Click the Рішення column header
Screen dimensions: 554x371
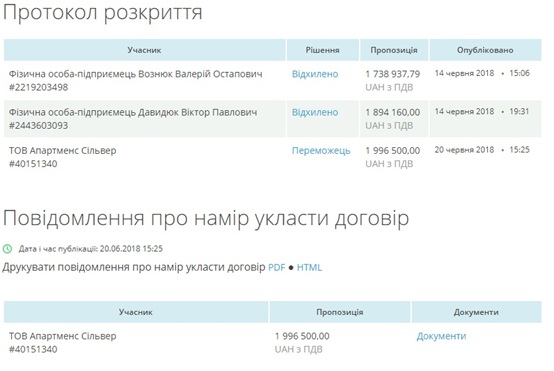pos(323,50)
